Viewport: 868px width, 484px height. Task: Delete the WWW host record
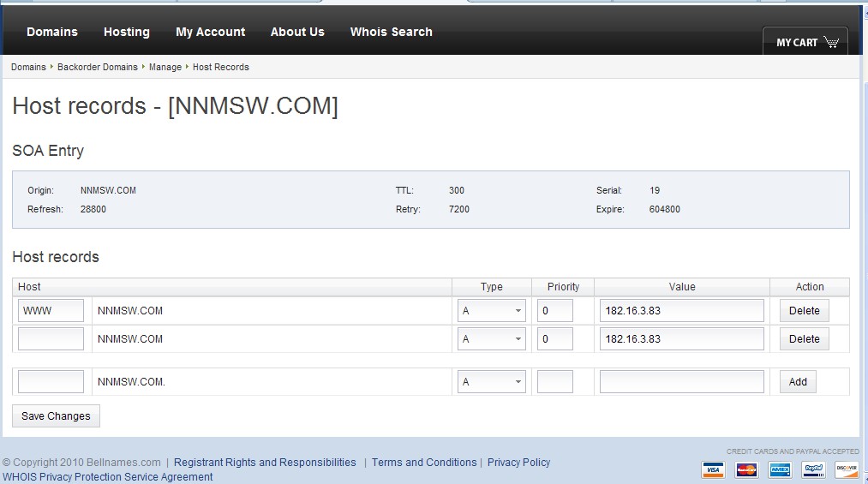tap(804, 311)
